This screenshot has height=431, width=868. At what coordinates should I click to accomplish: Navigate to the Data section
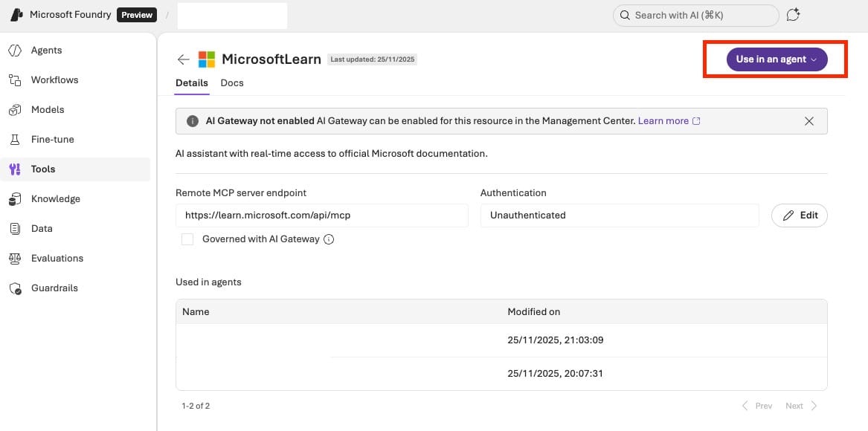(42, 229)
